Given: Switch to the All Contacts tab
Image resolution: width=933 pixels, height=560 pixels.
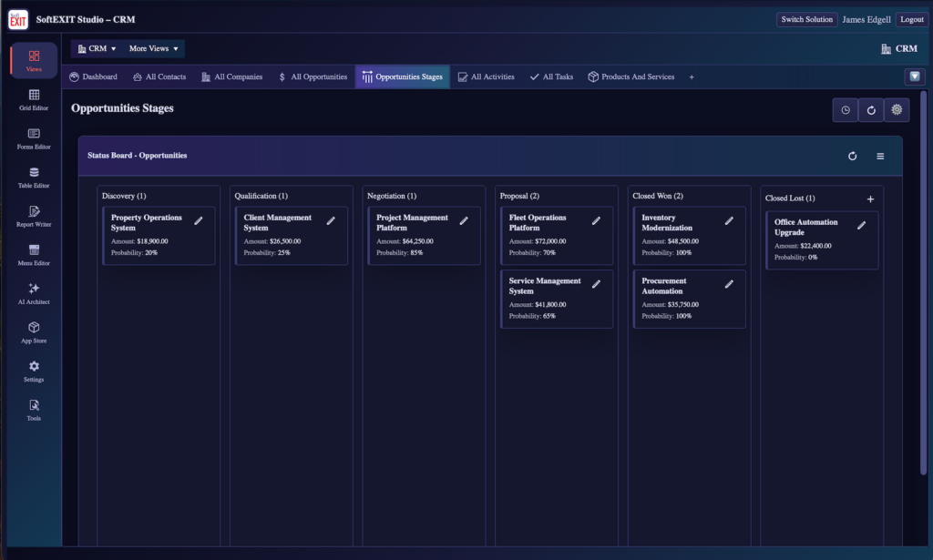Looking at the screenshot, I should [159, 76].
